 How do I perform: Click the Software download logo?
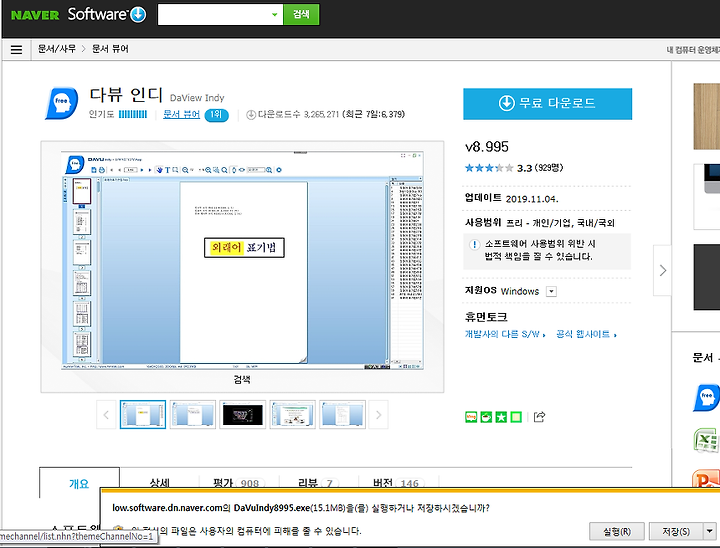click(x=107, y=14)
